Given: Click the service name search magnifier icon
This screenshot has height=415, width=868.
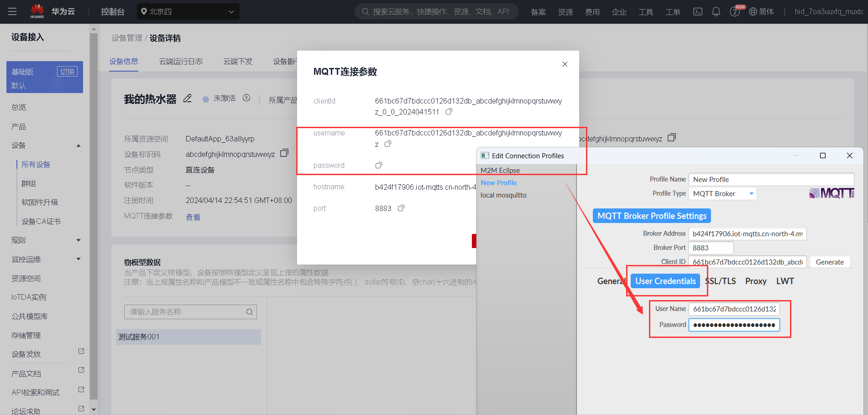Looking at the screenshot, I should (x=250, y=312).
